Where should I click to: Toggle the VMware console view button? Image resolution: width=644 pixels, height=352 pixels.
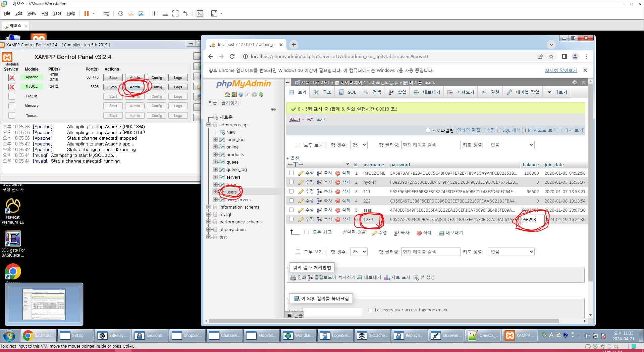tap(200, 13)
